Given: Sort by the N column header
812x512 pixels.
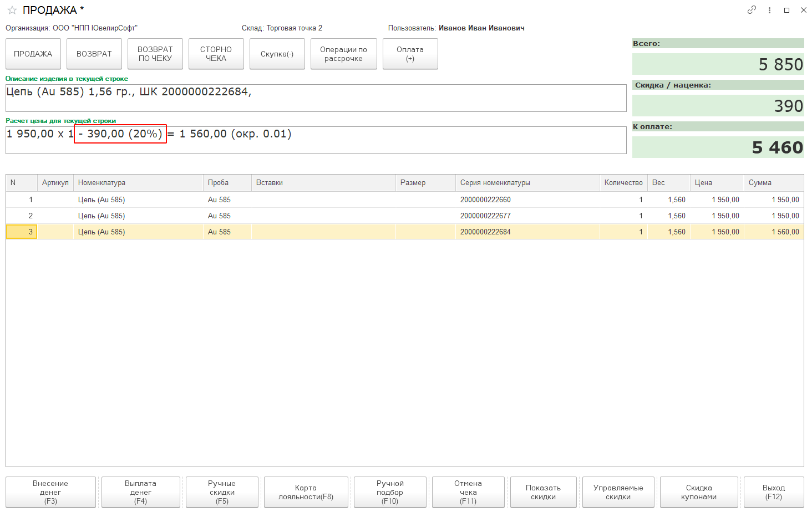Looking at the screenshot, I should pyautogui.click(x=22, y=183).
